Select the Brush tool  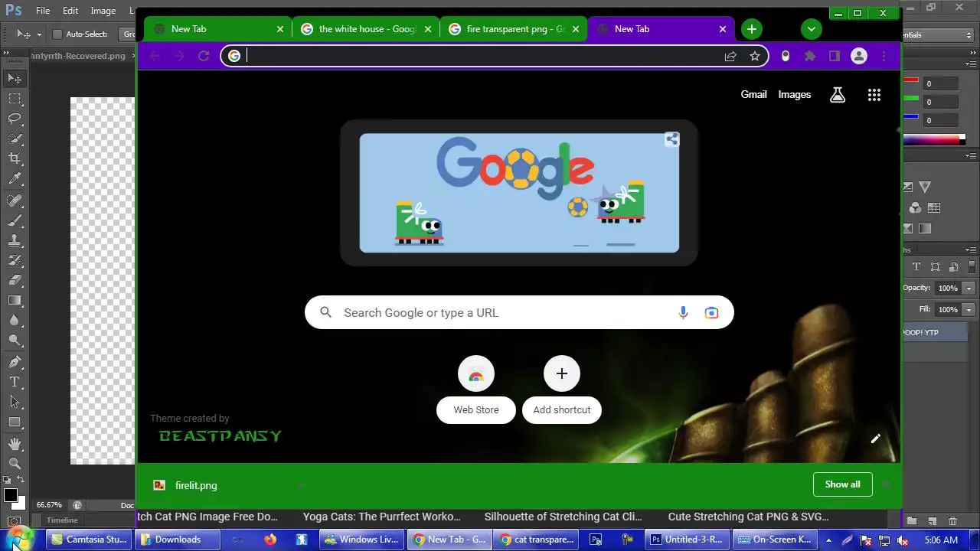click(15, 220)
